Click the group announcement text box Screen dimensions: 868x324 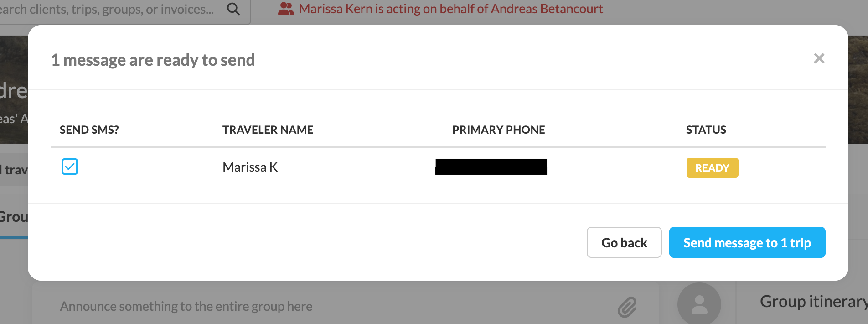point(319,306)
